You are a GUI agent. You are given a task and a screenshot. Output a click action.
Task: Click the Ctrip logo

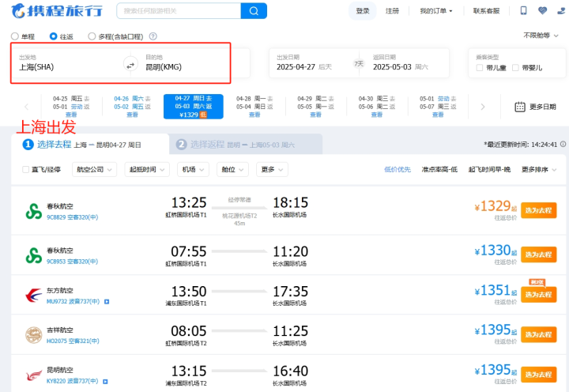(56, 11)
